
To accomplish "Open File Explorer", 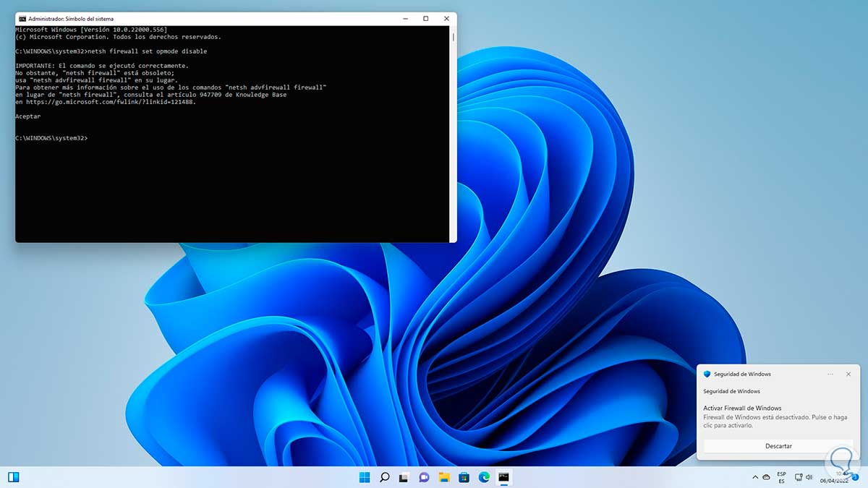I will pos(443,477).
